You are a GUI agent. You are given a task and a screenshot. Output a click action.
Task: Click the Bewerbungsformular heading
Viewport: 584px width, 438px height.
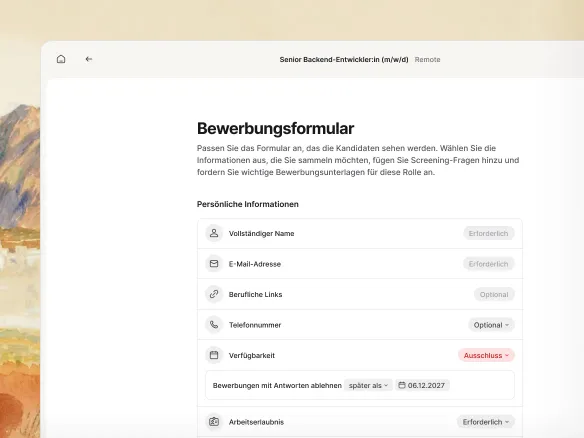[x=276, y=128]
